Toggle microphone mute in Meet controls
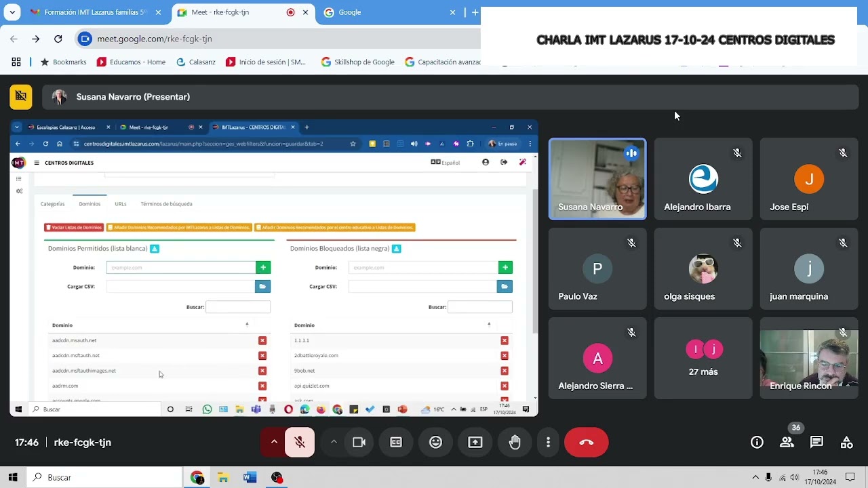868x488 pixels. click(x=300, y=443)
